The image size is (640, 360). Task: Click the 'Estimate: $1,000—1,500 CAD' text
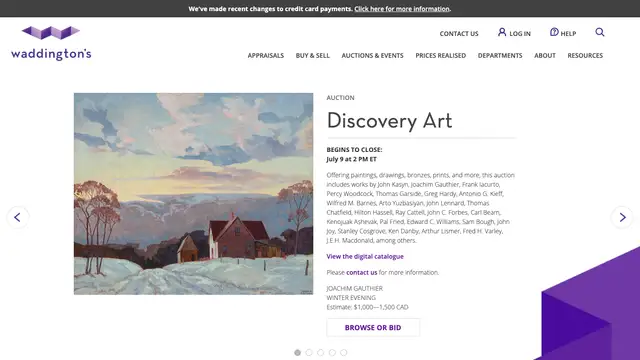click(x=367, y=307)
